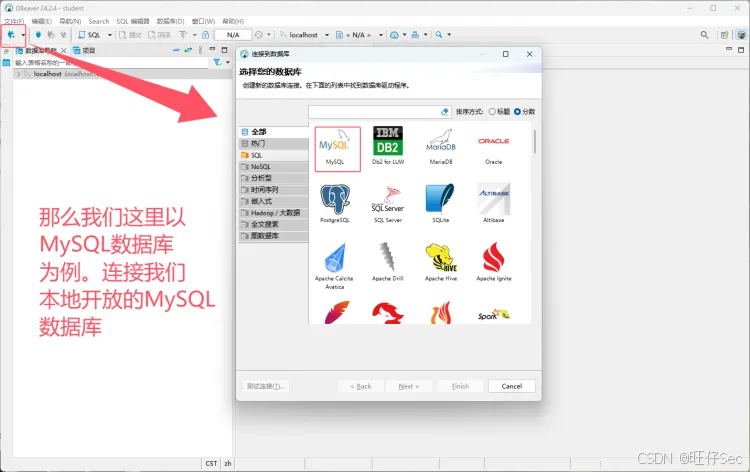Click the magnifier icon at the toolbar's right end
Screen dimensions: 750x472
tap(704, 35)
